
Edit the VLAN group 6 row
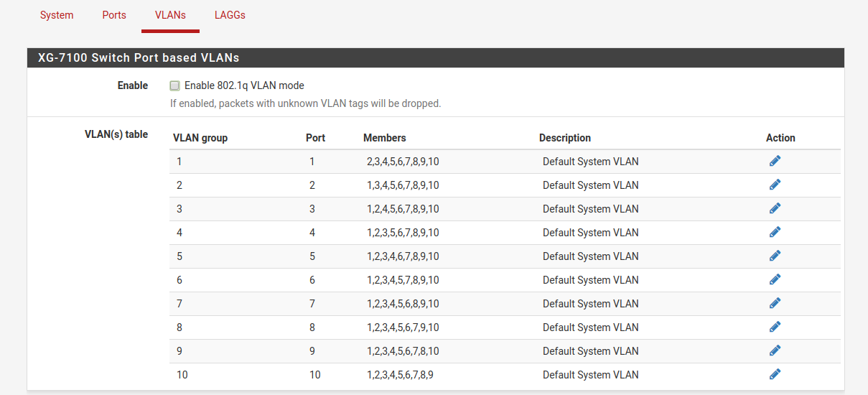coord(775,279)
